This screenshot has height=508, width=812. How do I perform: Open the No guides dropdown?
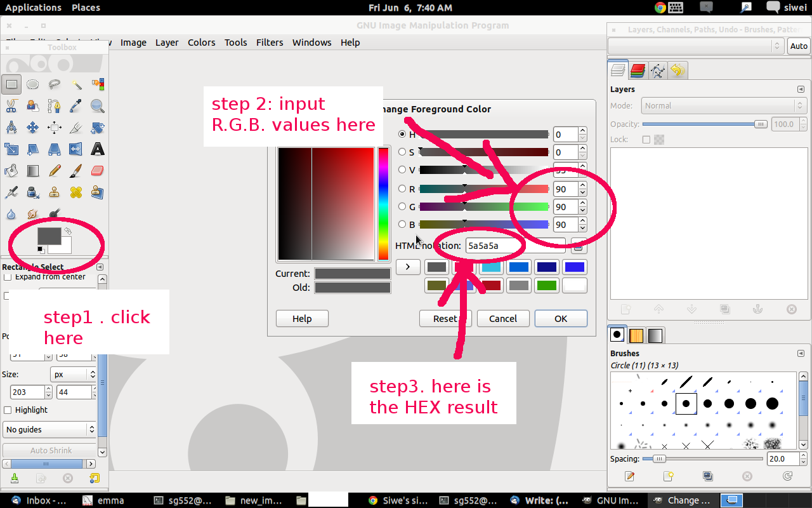49,429
